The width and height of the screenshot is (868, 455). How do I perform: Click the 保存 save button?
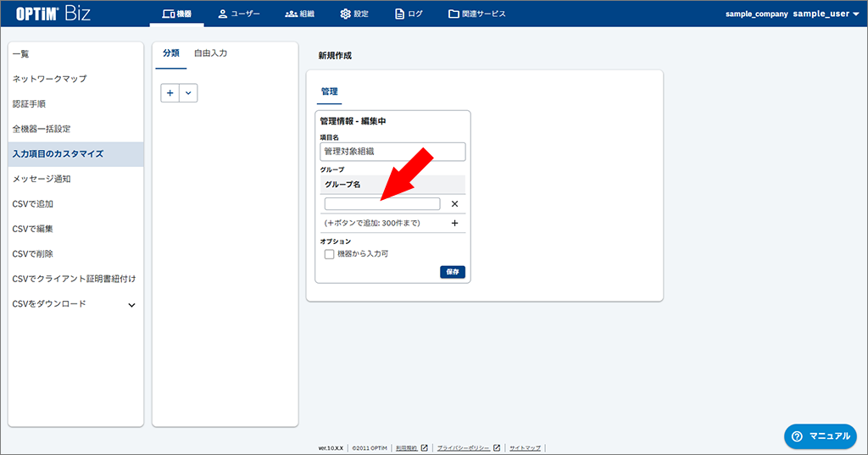[x=453, y=272]
